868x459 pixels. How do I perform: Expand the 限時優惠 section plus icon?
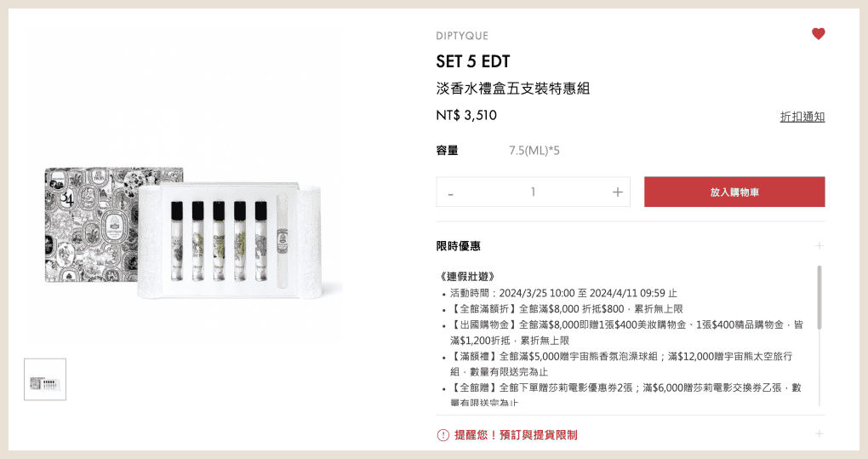819,246
